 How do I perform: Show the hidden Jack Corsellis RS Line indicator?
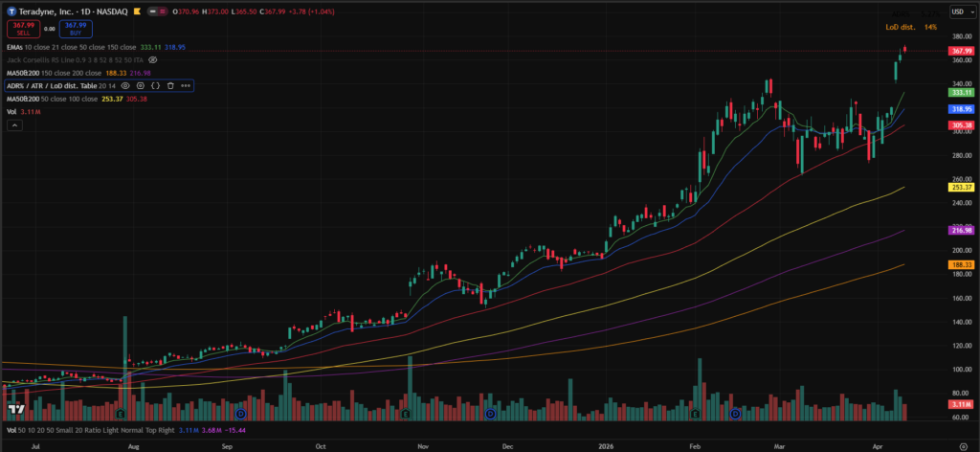coord(152,58)
